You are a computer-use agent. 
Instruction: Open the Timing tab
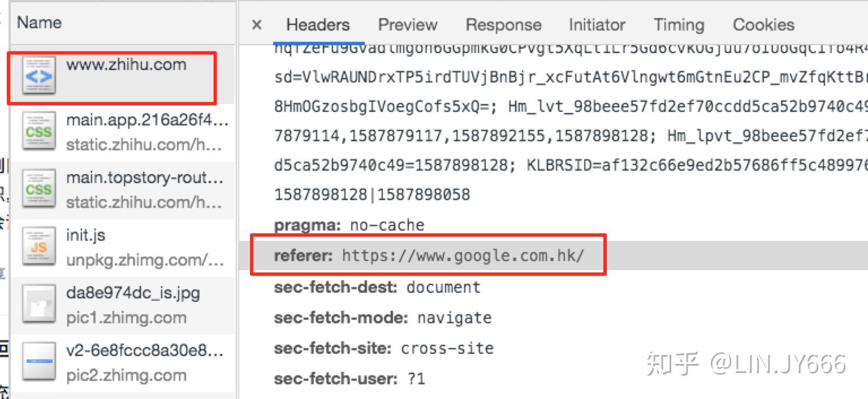(x=679, y=25)
